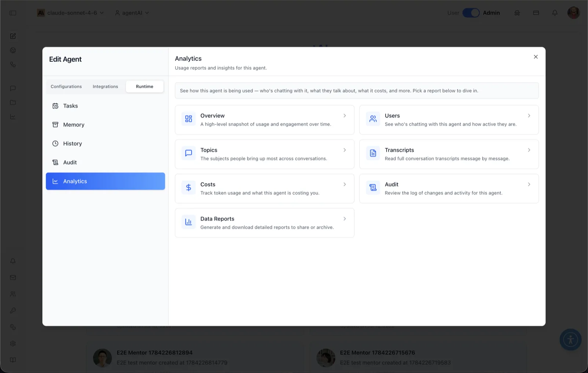The width and height of the screenshot is (588, 373).
Task: Open the notifications bell in top bar
Action: pos(555,13)
